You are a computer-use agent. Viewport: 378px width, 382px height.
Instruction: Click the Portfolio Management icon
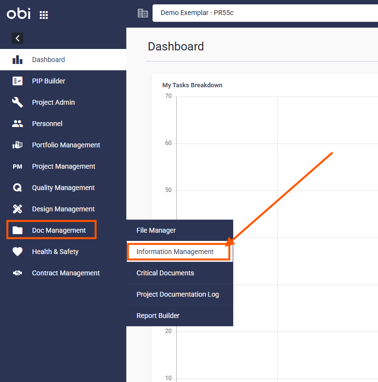point(17,145)
